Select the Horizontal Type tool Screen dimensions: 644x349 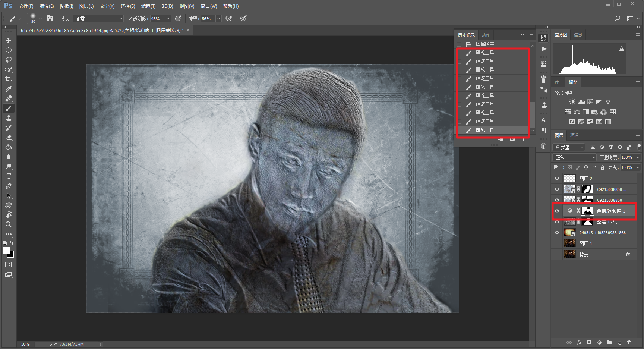click(9, 176)
